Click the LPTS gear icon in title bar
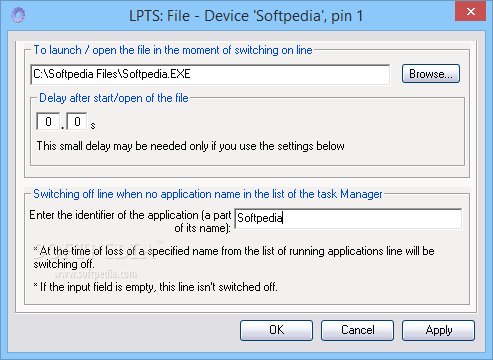This screenshot has height=360, width=493. tap(18, 15)
